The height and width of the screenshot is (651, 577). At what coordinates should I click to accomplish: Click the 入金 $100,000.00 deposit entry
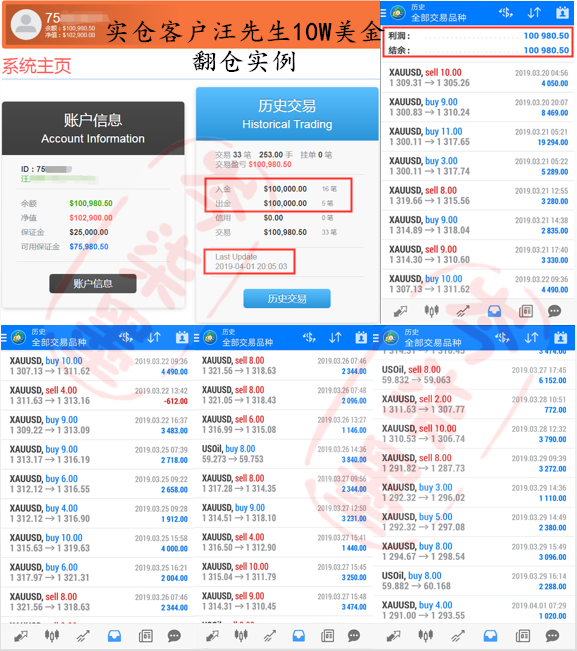coord(278,189)
